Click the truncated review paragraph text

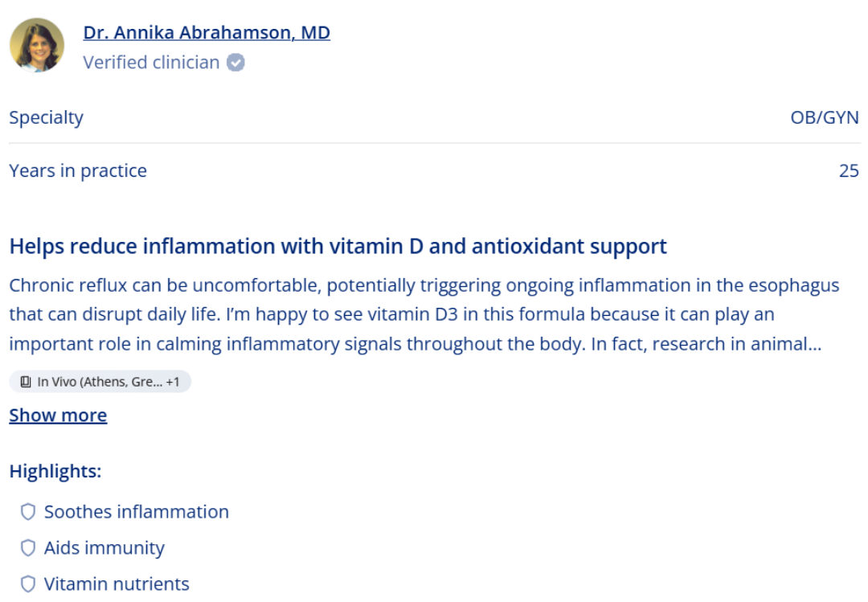click(x=424, y=314)
